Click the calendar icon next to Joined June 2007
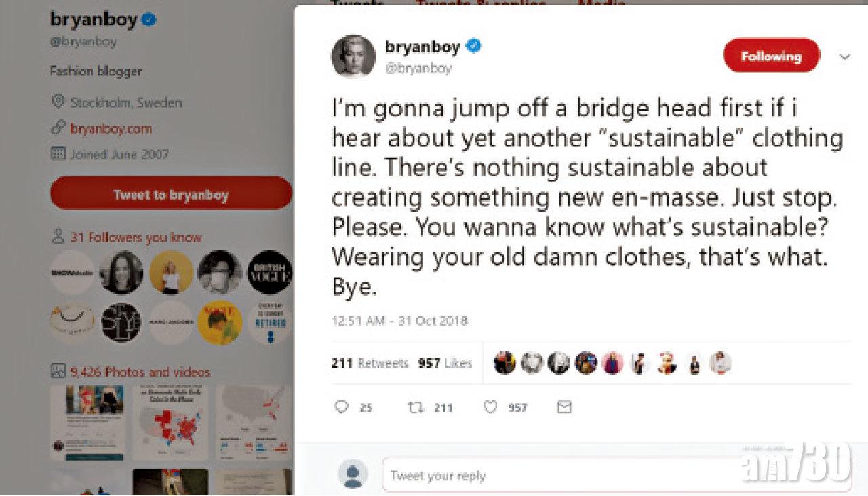Image resolution: width=868 pixels, height=496 pixels. click(x=60, y=154)
